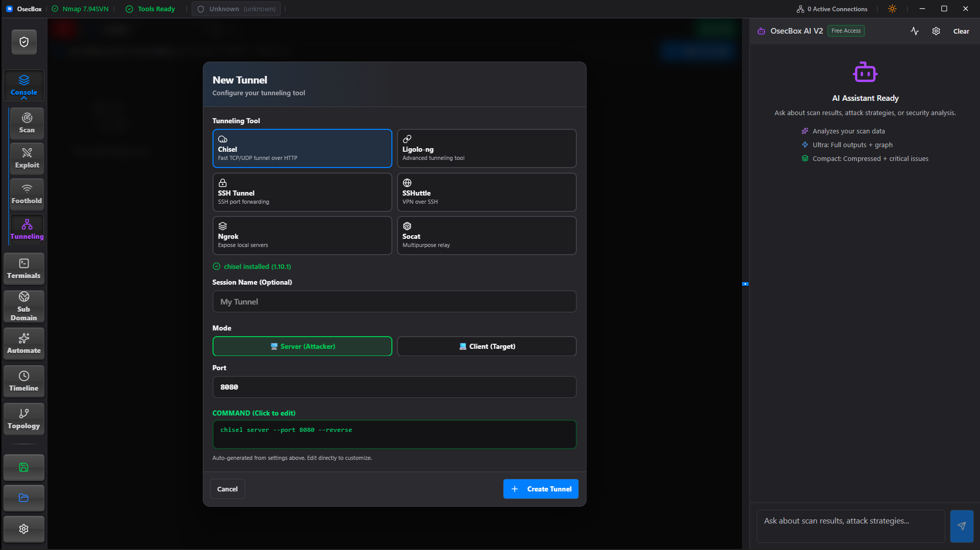Open the Timeline view

(x=24, y=381)
